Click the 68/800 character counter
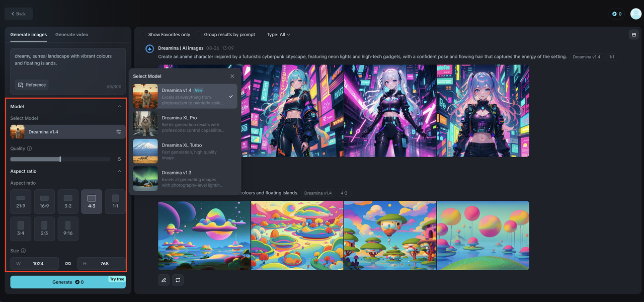Image resolution: width=644 pixels, height=302 pixels. [114, 87]
